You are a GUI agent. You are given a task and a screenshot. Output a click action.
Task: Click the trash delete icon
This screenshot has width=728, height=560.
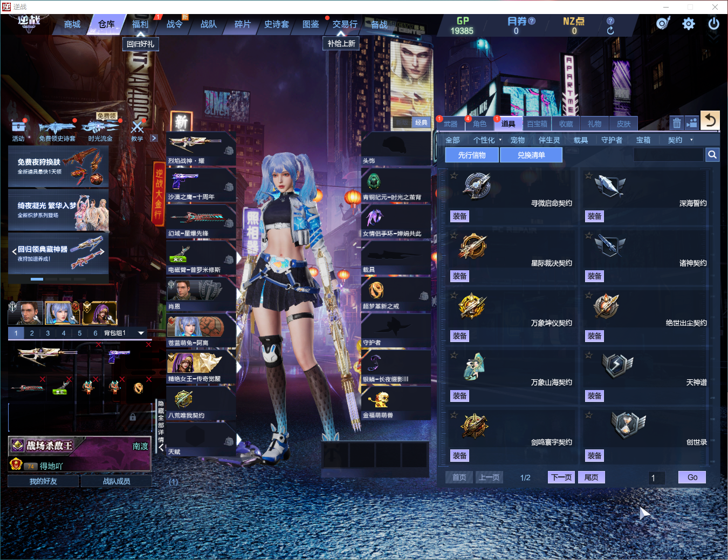coord(677,124)
